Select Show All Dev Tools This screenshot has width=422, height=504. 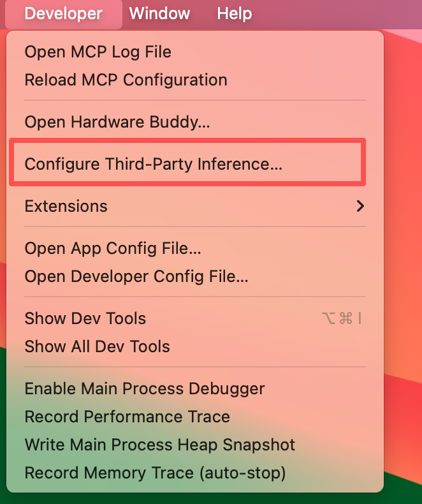click(97, 346)
